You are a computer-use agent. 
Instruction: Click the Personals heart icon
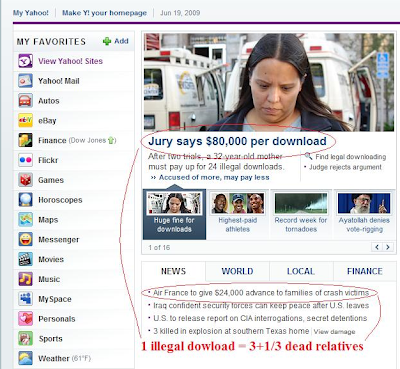pos(25,319)
